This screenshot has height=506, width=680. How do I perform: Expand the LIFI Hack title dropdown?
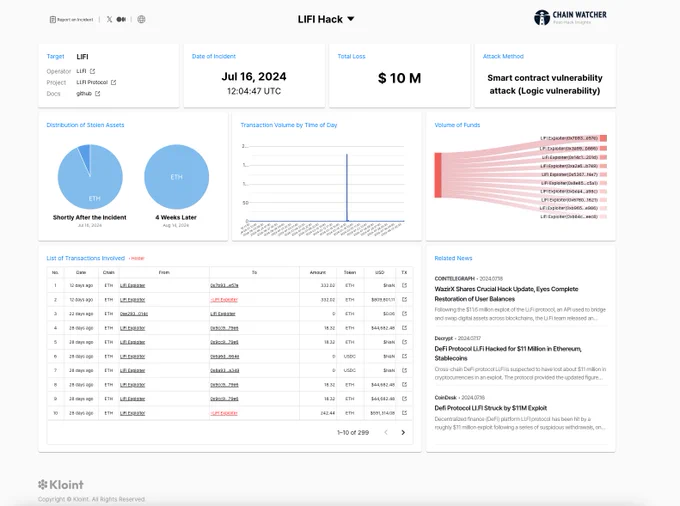click(x=326, y=19)
